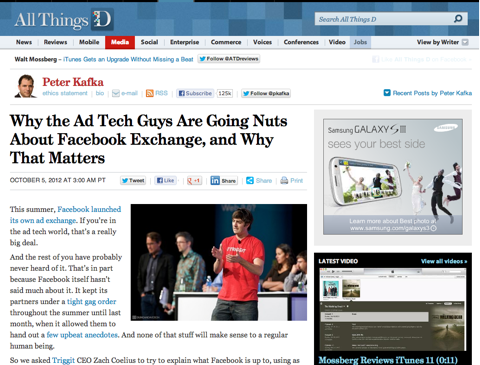Click Follow @pkafka Twitter button

pyautogui.click(x=266, y=93)
